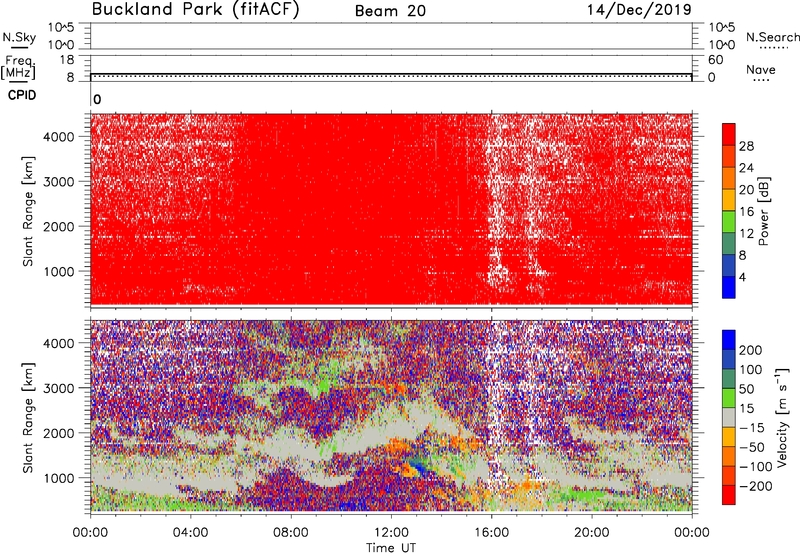The width and height of the screenshot is (800, 554).
Task: Click the "Velocity [m s-1]" colorbar title
Action: pyautogui.click(x=782, y=417)
